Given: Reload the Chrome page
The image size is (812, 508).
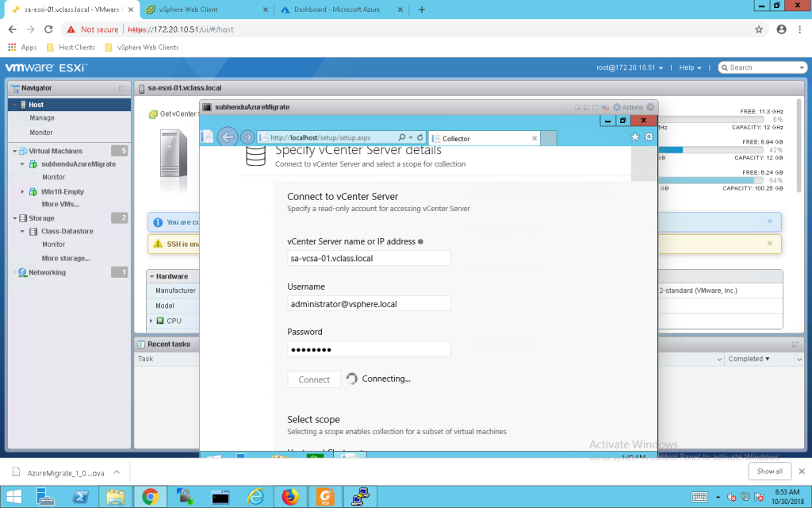Looking at the screenshot, I should pyautogui.click(x=48, y=29).
